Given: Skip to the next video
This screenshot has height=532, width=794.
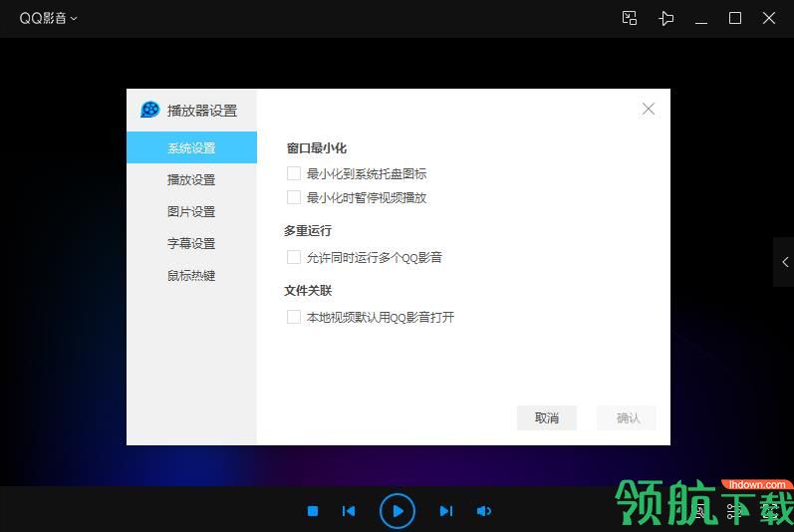Looking at the screenshot, I should (x=446, y=511).
